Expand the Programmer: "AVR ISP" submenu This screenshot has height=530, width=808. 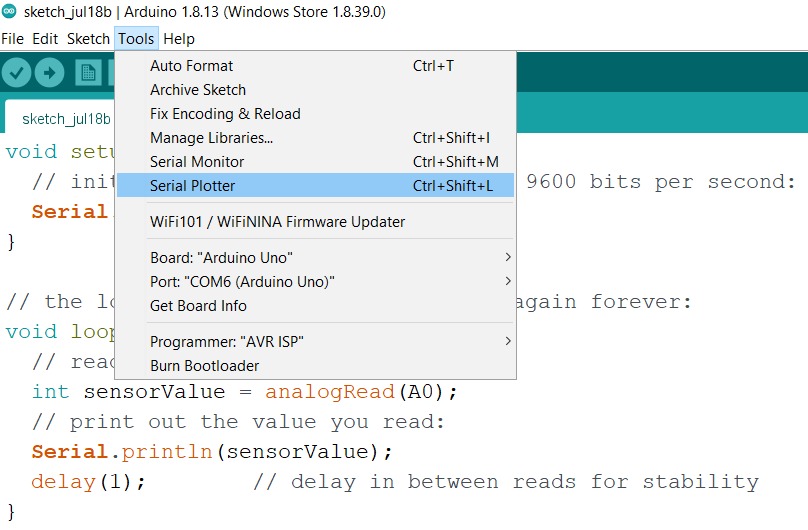[315, 341]
